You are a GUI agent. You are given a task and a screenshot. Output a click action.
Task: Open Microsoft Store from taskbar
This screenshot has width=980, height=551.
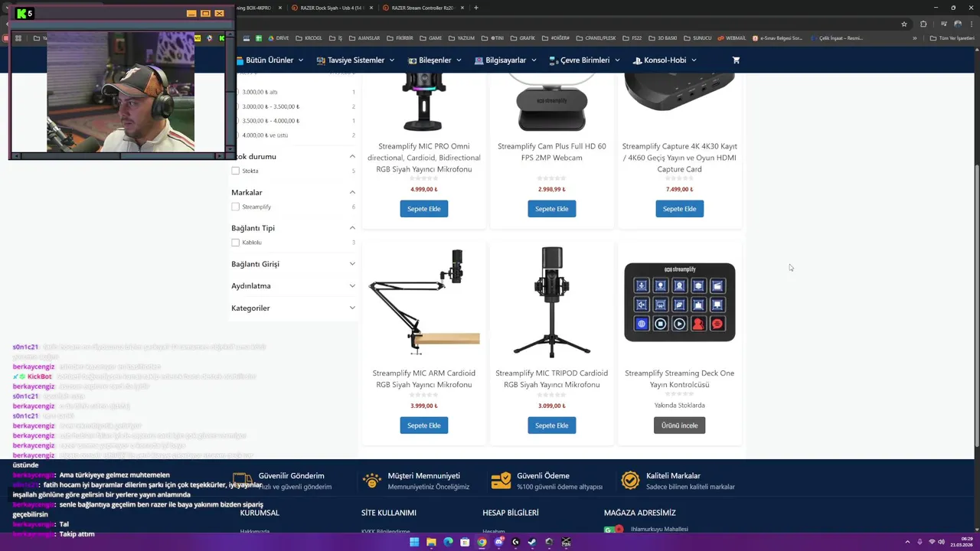point(465,542)
